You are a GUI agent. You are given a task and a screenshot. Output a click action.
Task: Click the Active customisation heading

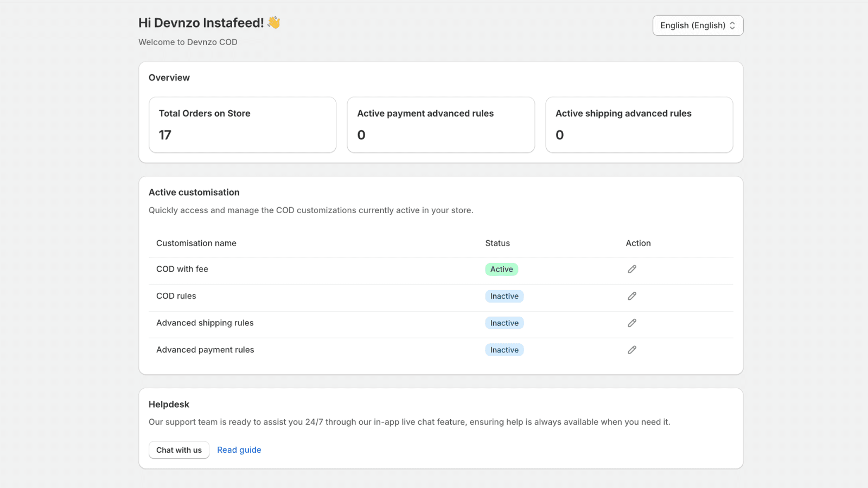194,192
